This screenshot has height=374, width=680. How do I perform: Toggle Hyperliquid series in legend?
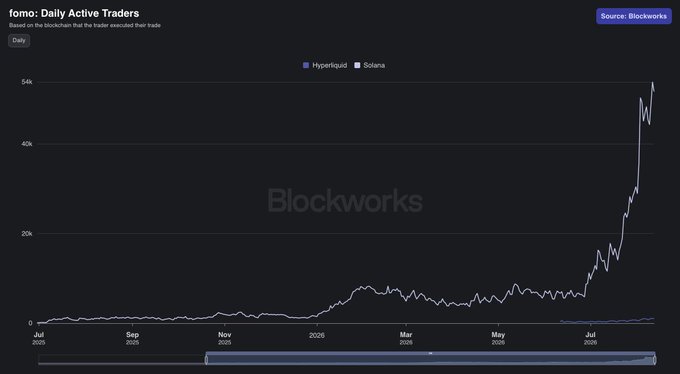pyautogui.click(x=325, y=66)
